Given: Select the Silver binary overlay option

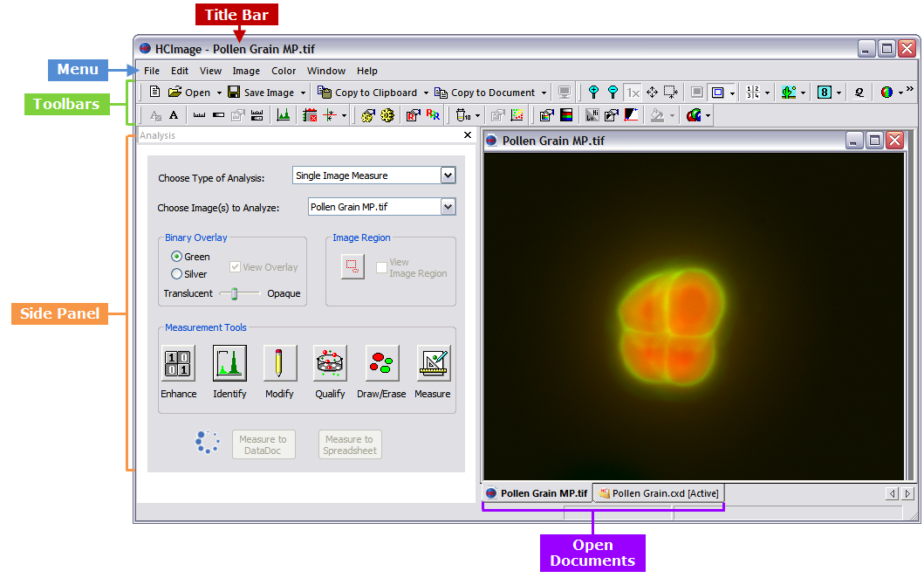Looking at the screenshot, I should [177, 274].
